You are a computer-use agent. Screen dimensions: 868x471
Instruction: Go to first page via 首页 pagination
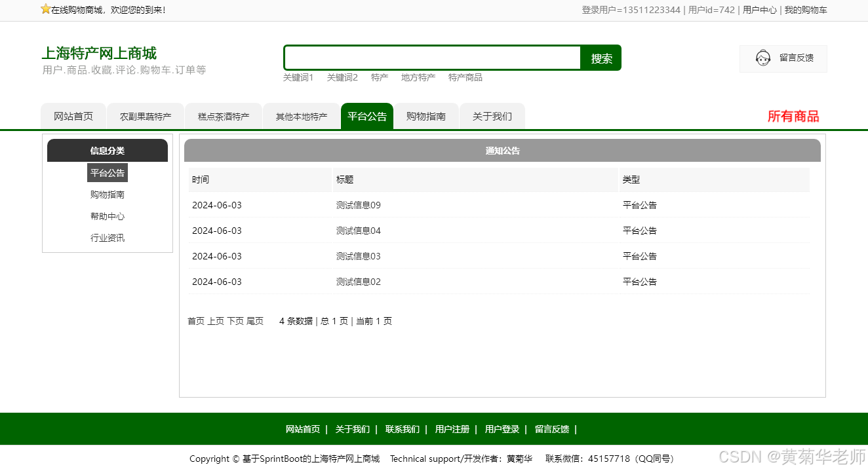[x=196, y=321]
